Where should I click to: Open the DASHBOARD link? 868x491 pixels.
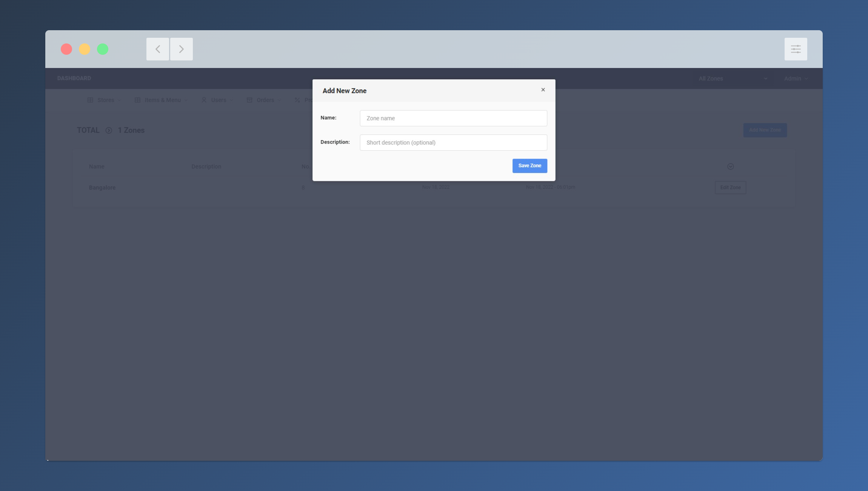[74, 78]
